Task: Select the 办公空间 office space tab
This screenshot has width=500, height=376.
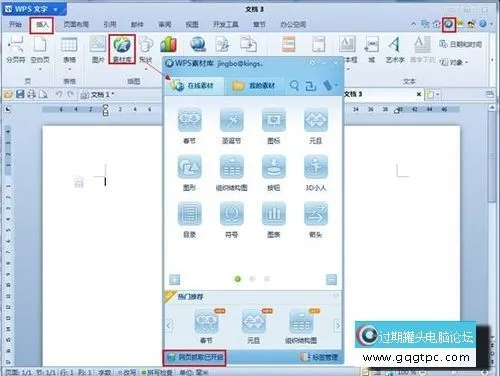Action: (x=293, y=24)
